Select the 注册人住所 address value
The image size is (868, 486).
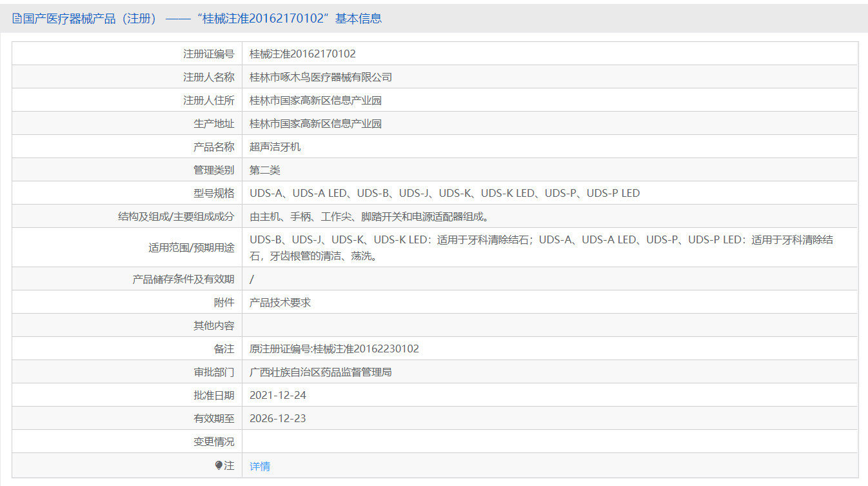(315, 101)
